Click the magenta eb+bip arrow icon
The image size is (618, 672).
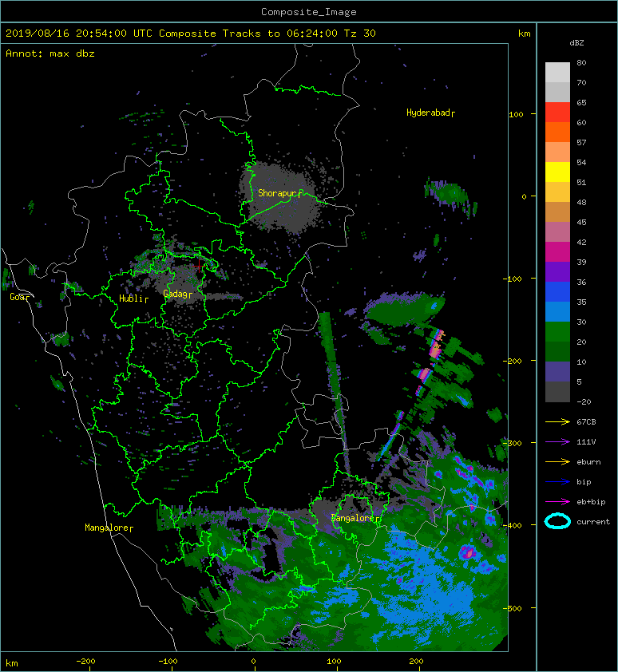point(557,502)
